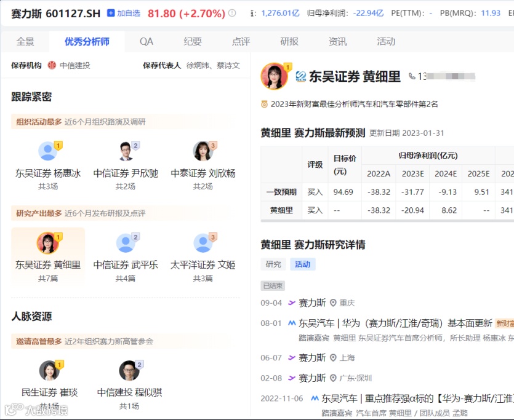Open 东吴汽车 华为 基本面更新 event
This screenshot has height=420, width=514.
[x=395, y=323]
